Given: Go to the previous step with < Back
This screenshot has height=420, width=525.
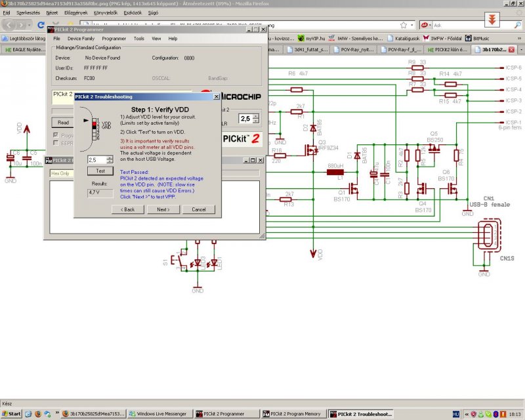Looking at the screenshot, I should [127, 209].
